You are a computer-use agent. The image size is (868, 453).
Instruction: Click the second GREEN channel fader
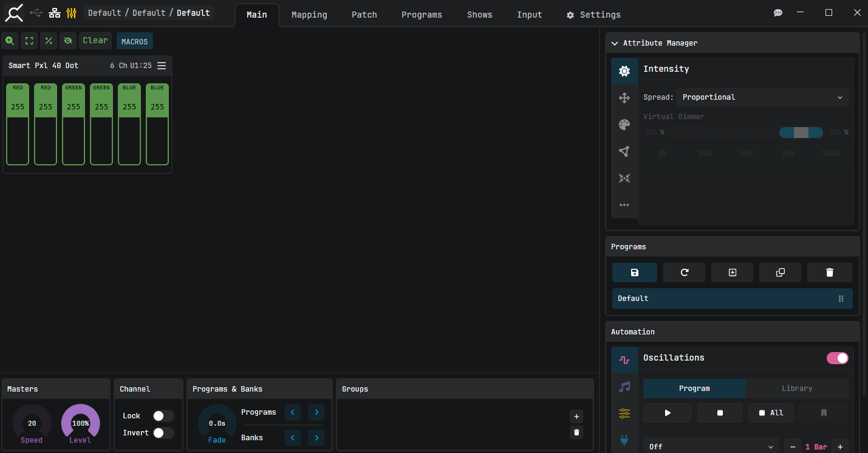pyautogui.click(x=101, y=124)
